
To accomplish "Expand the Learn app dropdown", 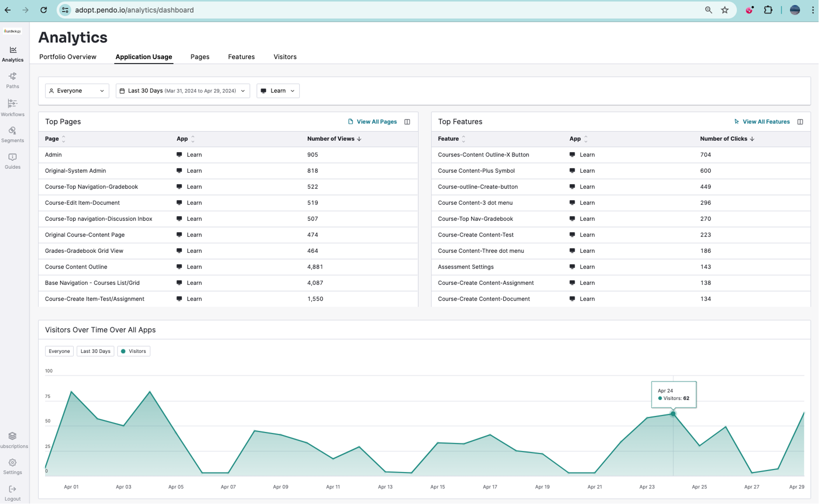I will [x=278, y=91].
